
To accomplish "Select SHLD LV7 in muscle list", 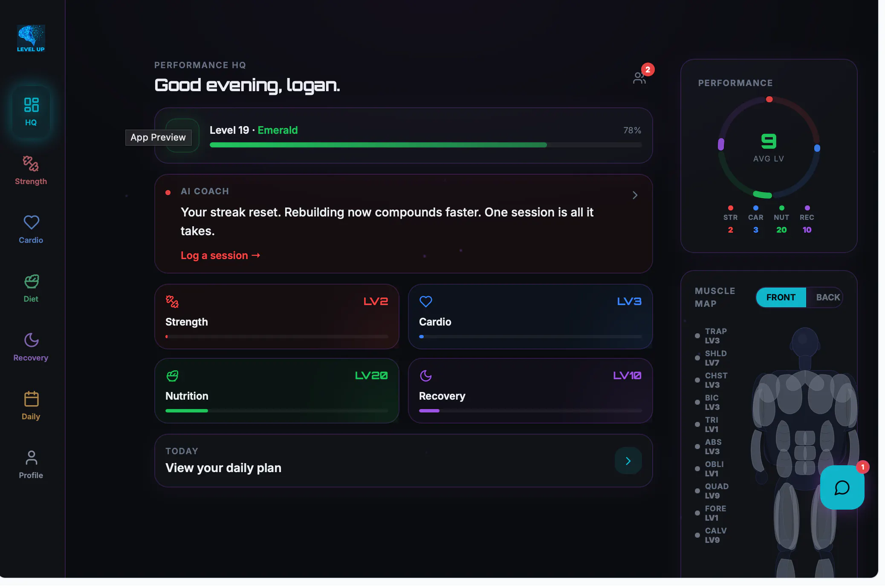I will pos(711,358).
